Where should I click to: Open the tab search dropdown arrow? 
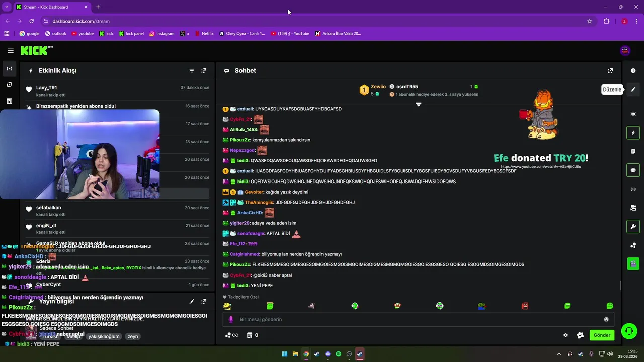[x=6, y=7]
